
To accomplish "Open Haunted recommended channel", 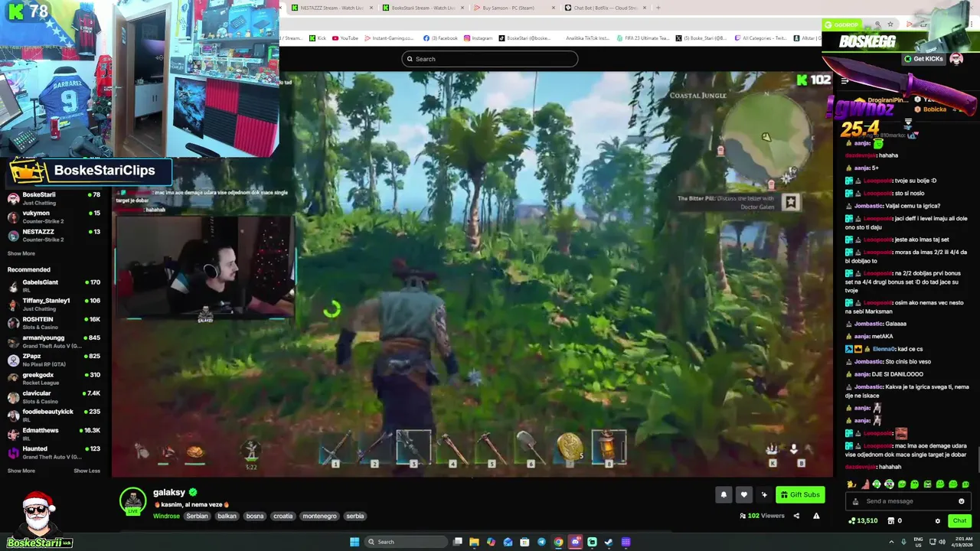I will pos(54,452).
